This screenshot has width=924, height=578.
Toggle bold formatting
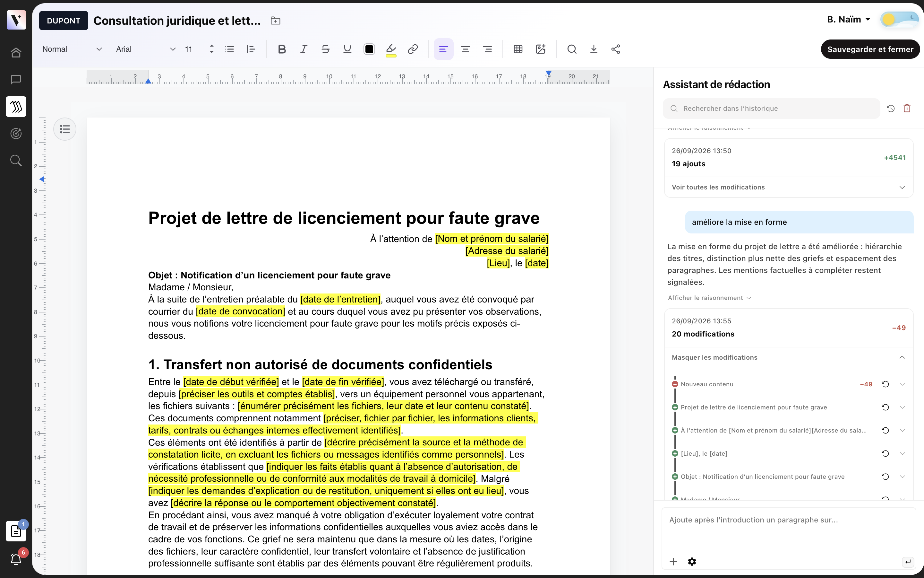(x=282, y=49)
